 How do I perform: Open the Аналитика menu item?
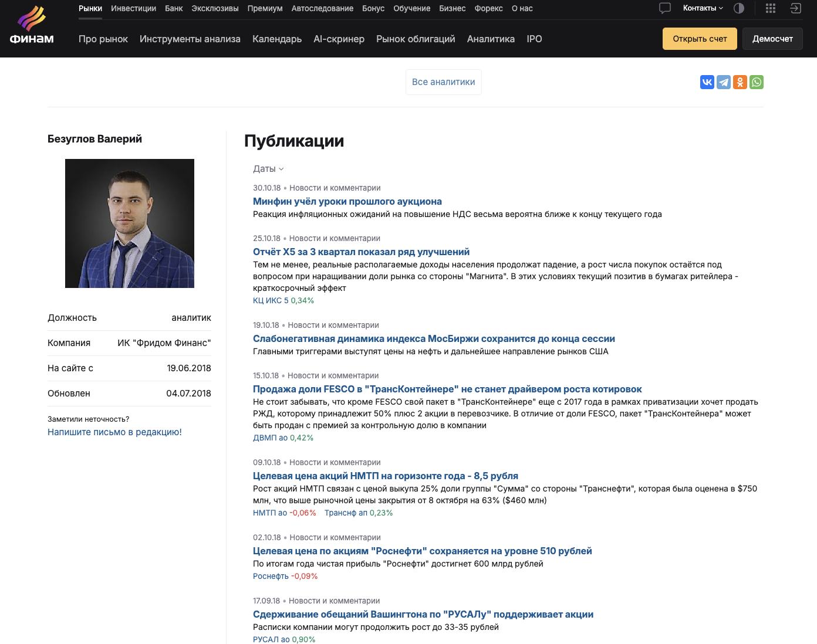[491, 39]
